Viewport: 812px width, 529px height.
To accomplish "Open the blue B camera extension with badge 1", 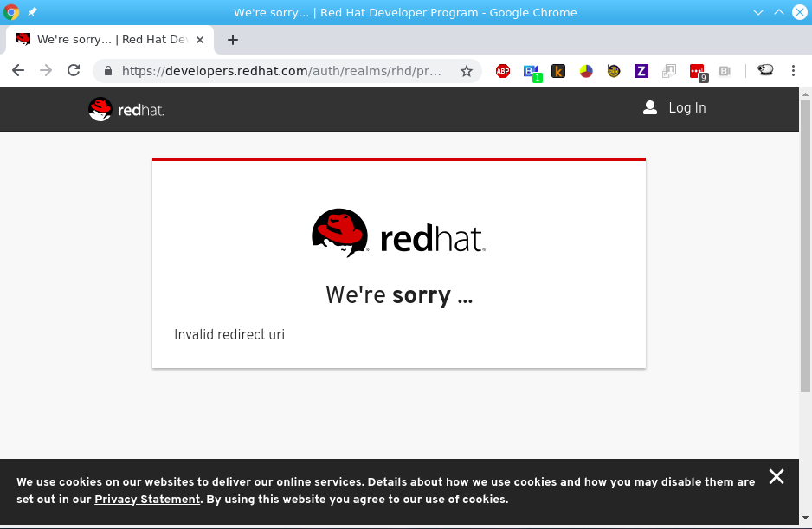I will (532, 72).
